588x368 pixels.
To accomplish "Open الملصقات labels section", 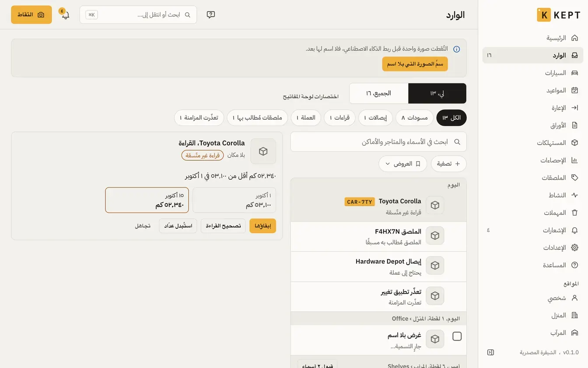I will point(532,178).
